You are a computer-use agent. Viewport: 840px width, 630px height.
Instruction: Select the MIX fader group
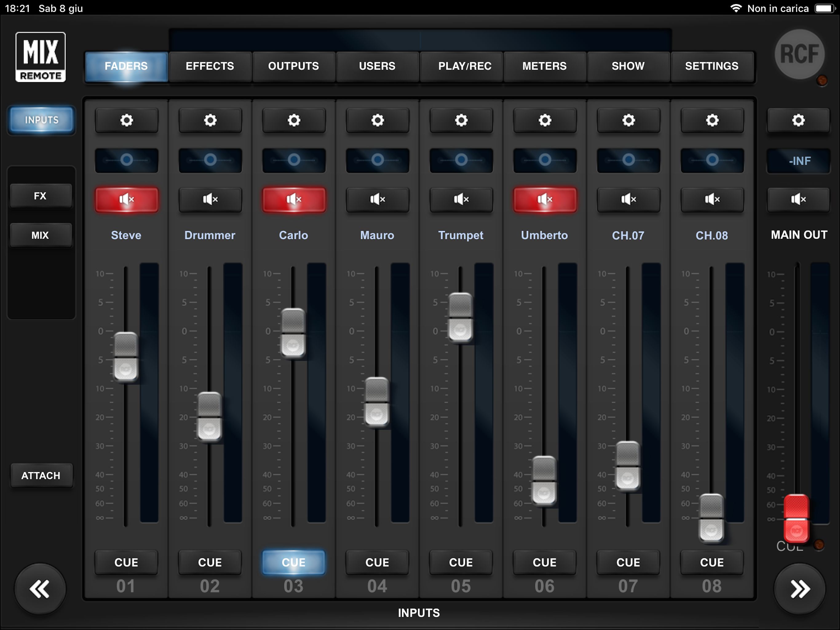(x=40, y=235)
